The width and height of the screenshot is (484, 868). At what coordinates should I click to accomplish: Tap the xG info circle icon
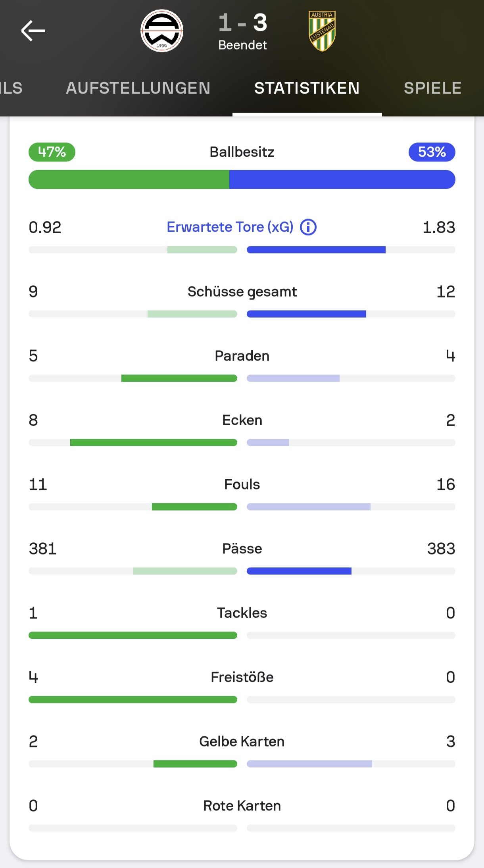[308, 227]
